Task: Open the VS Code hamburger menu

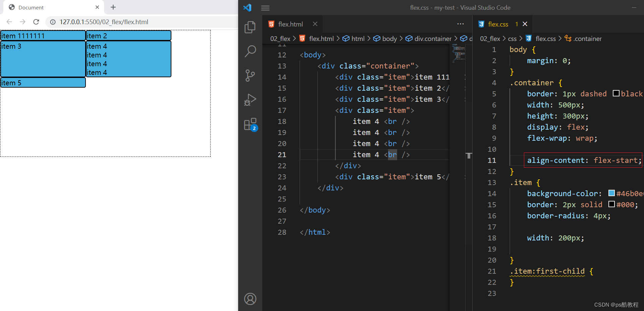Action: coord(265,8)
